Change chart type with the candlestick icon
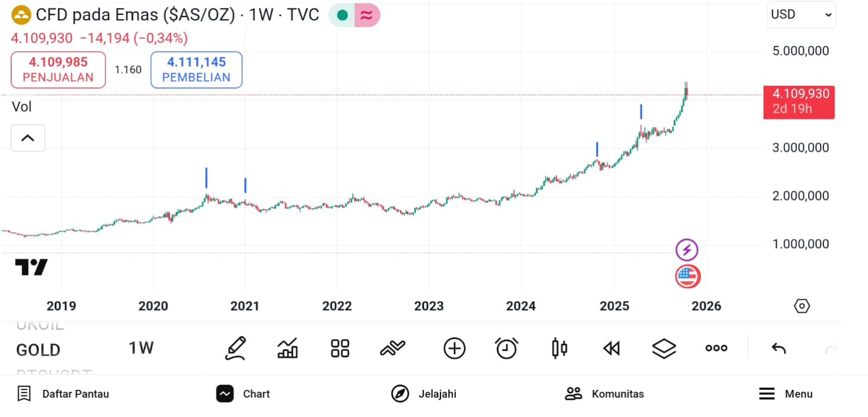 559,348
